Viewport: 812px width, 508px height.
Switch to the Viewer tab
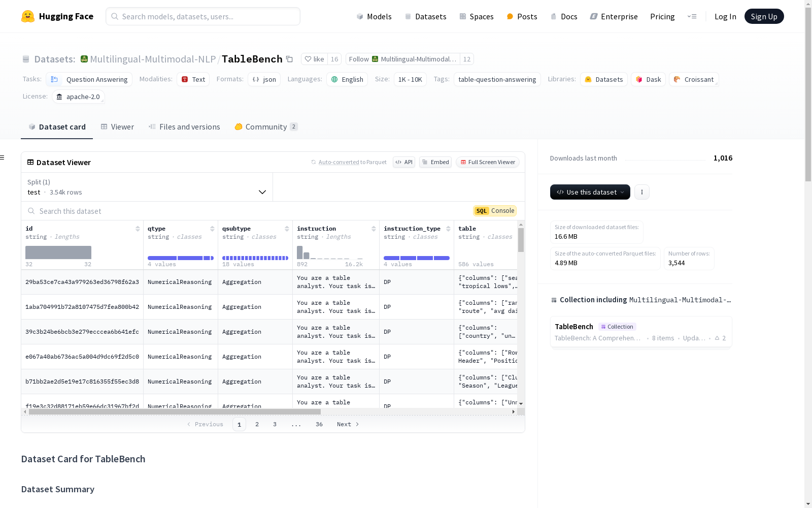click(x=117, y=127)
